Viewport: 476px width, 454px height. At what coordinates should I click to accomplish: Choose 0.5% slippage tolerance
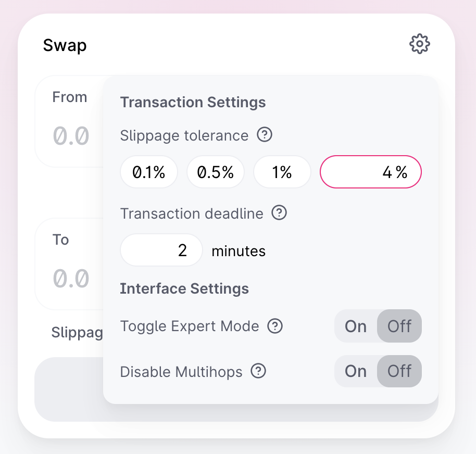pos(216,172)
